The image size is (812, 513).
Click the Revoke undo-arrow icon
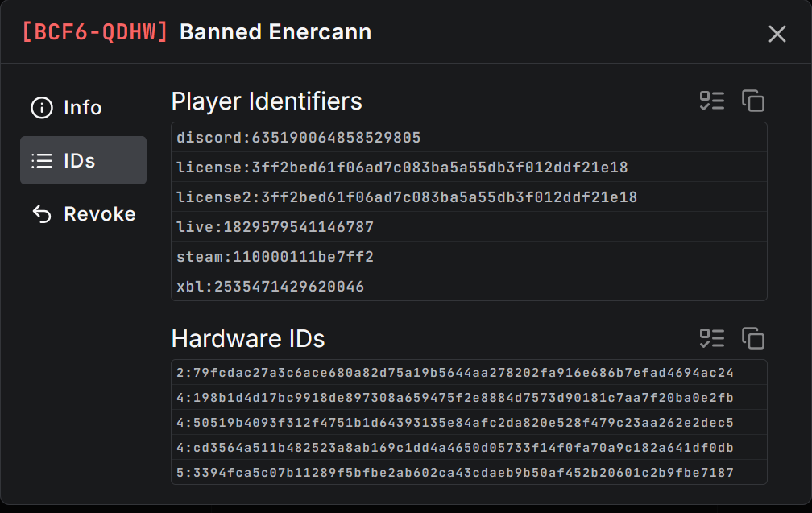[x=41, y=214]
